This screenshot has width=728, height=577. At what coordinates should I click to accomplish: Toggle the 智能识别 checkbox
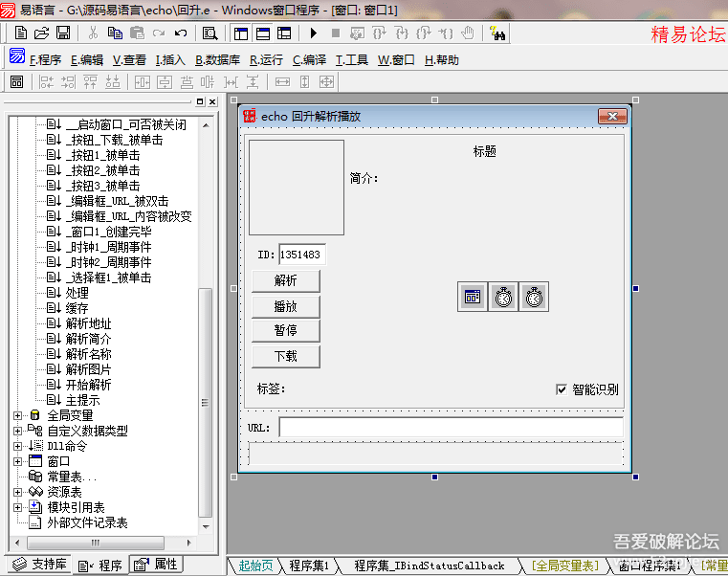pyautogui.click(x=562, y=389)
